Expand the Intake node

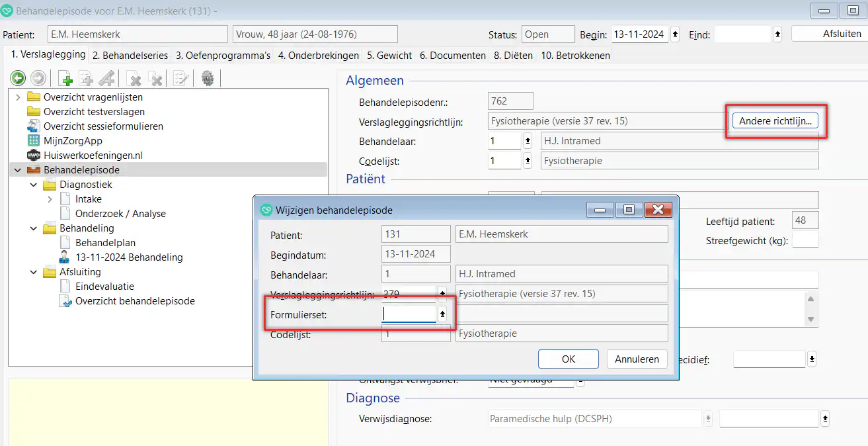point(50,199)
